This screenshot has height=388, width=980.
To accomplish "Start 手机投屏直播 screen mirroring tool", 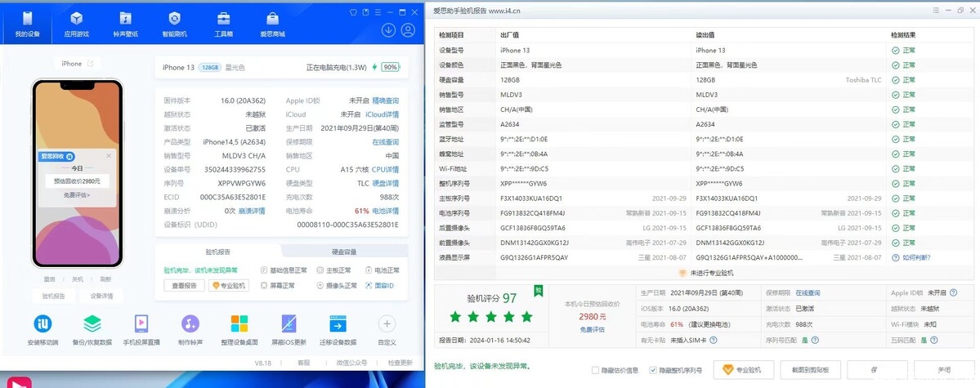I will 141,331.
